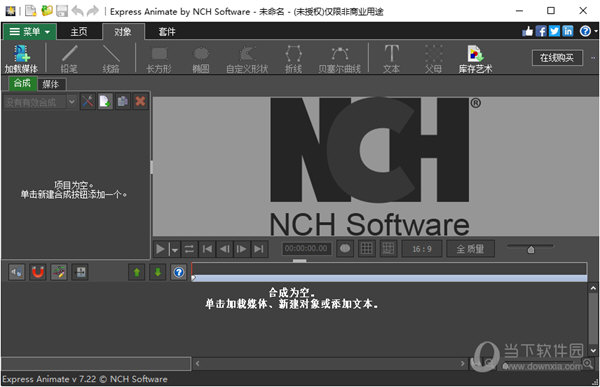The width and height of the screenshot is (600, 387).
Task: Click the duplicate composition icon
Action: tap(123, 101)
